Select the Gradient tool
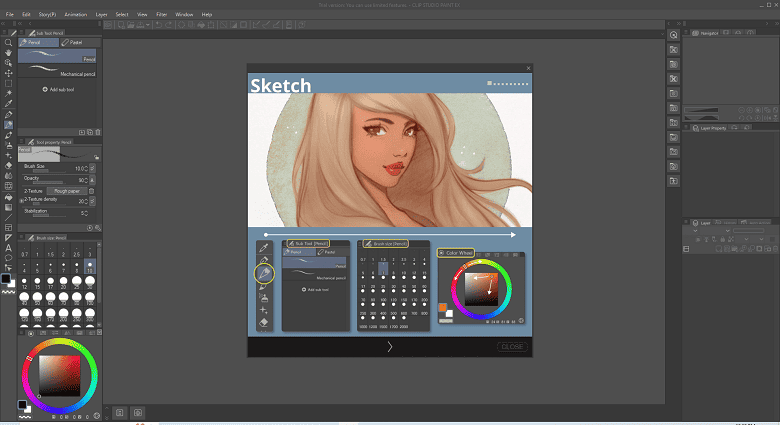This screenshot has height=425, width=780. click(x=8, y=207)
